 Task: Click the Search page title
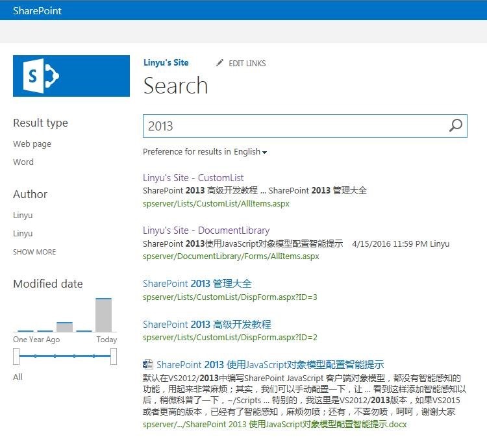pyautogui.click(x=175, y=85)
